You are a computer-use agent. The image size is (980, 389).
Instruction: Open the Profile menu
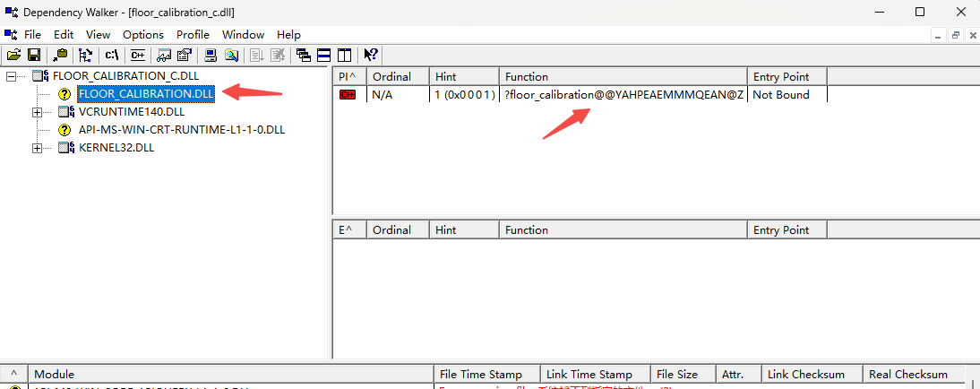pos(193,34)
